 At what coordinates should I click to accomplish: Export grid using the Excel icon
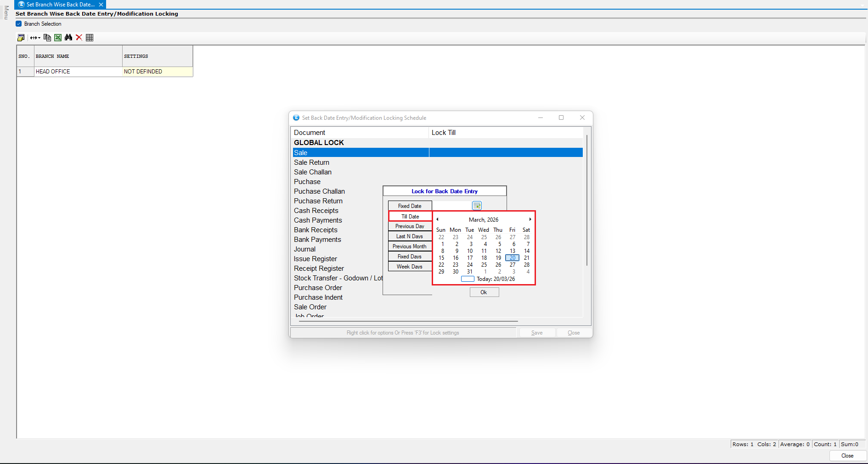58,38
